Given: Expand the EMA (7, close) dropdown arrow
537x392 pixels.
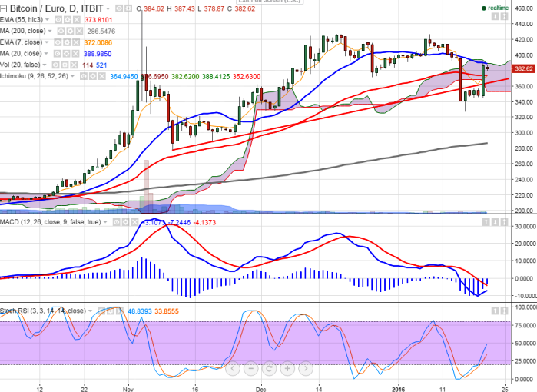Looking at the screenshot, I should [47, 42].
